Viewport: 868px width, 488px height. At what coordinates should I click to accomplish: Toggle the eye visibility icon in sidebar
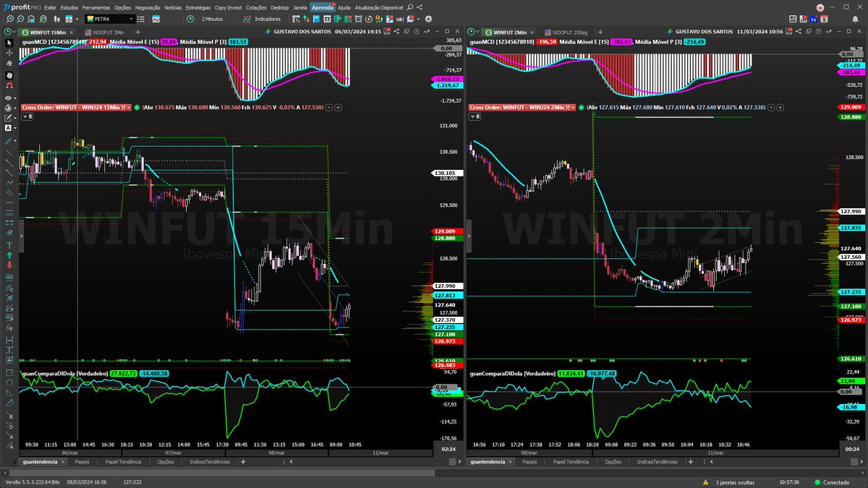(x=9, y=97)
